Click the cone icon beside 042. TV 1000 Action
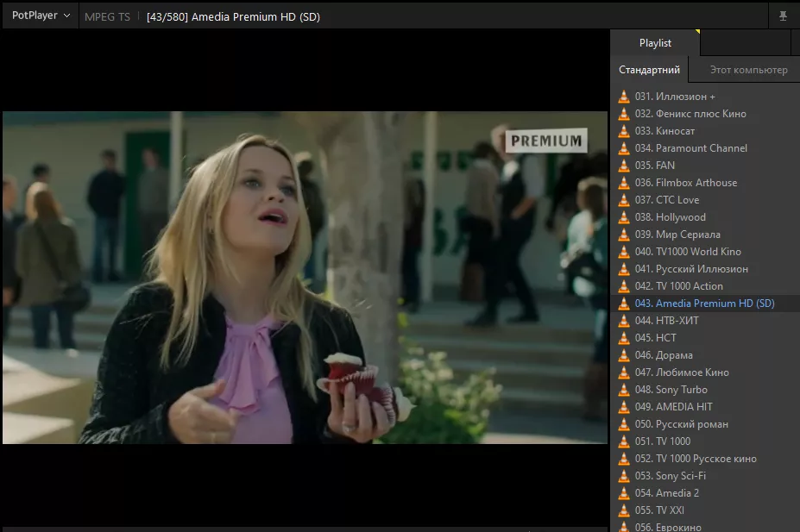 623,286
